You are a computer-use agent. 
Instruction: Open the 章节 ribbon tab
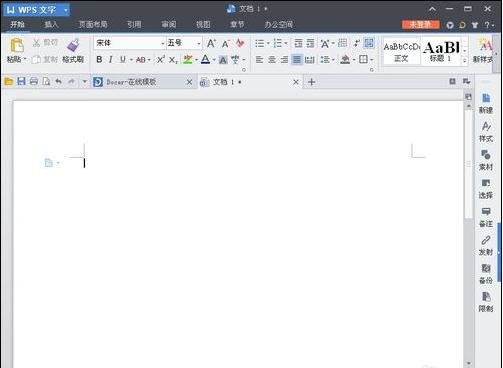tap(237, 24)
